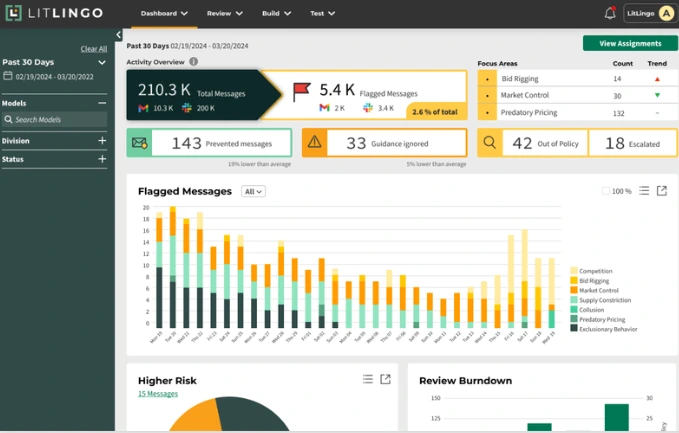Toggle the Predatory Pricing legend series
The image size is (679, 433).
[x=598, y=319]
